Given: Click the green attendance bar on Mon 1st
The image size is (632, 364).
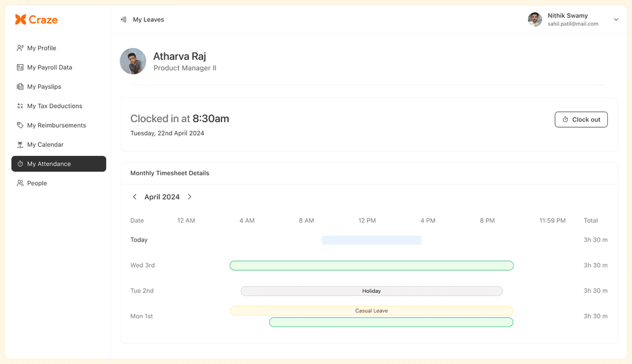Looking at the screenshot, I should pos(391,322).
